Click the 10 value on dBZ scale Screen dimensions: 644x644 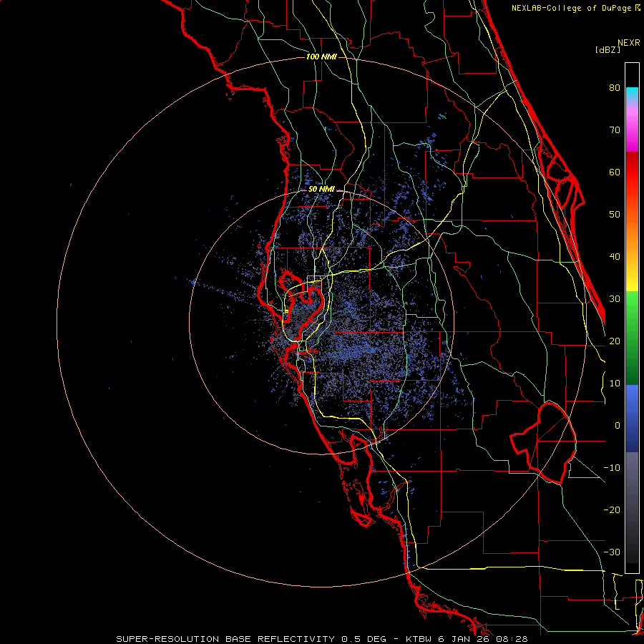615,384
